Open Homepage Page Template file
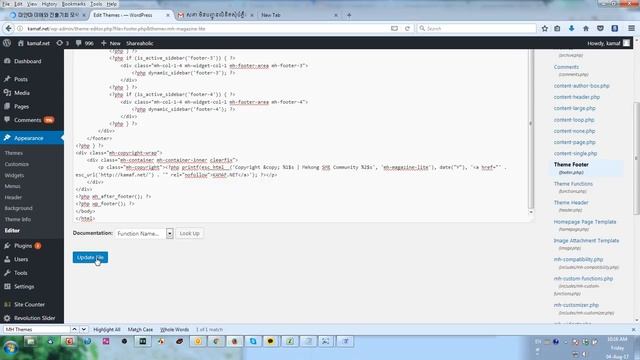 585,222
